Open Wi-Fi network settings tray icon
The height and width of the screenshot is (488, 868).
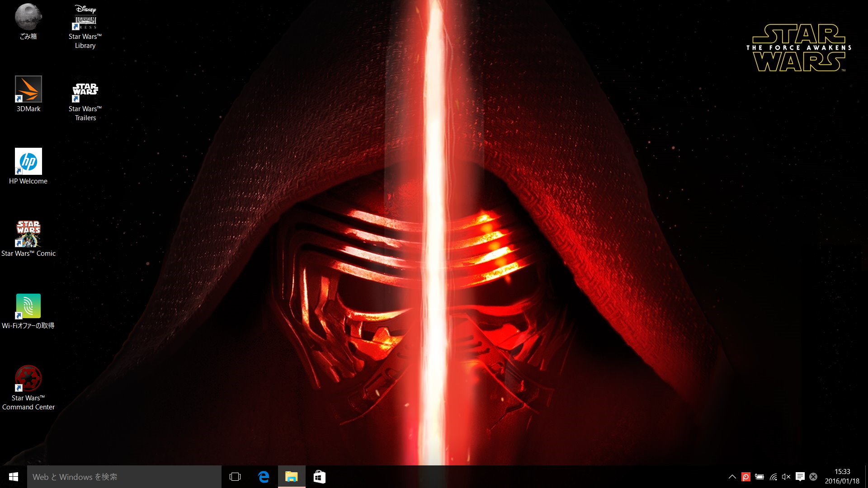[774, 477]
